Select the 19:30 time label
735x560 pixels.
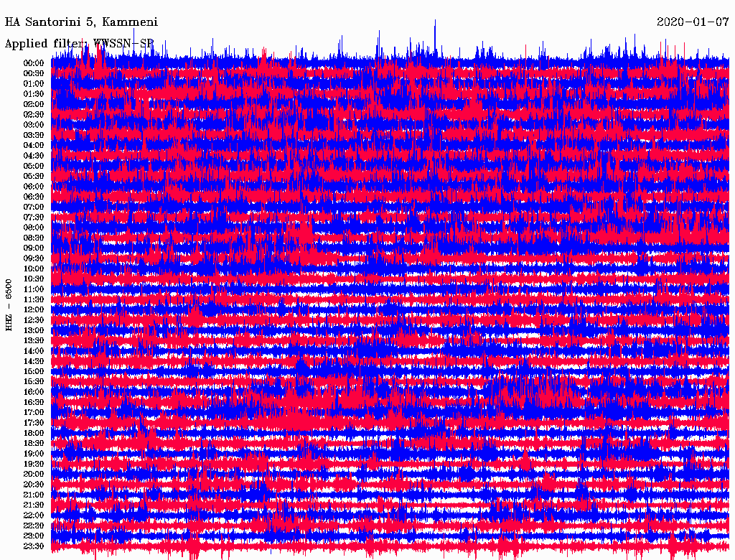pos(34,464)
